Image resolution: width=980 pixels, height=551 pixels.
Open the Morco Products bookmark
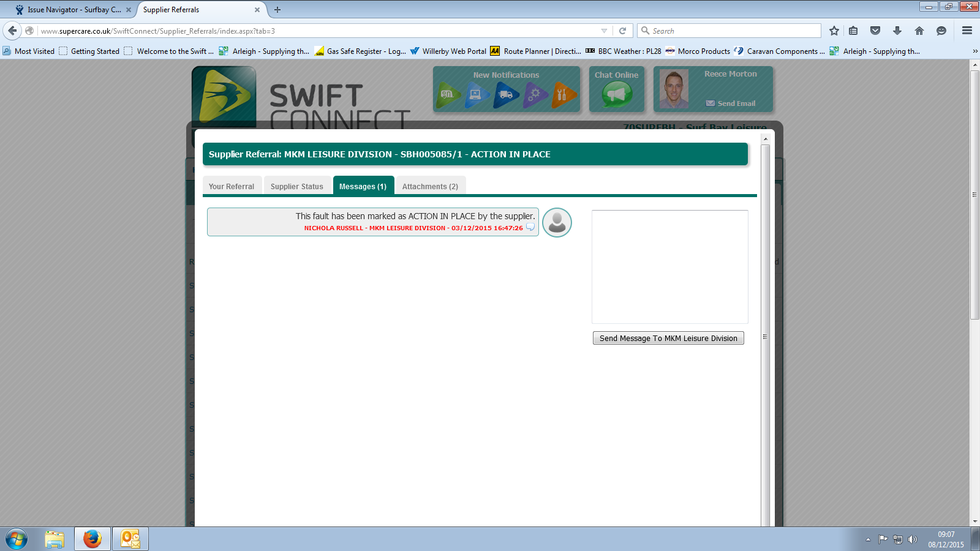698,51
